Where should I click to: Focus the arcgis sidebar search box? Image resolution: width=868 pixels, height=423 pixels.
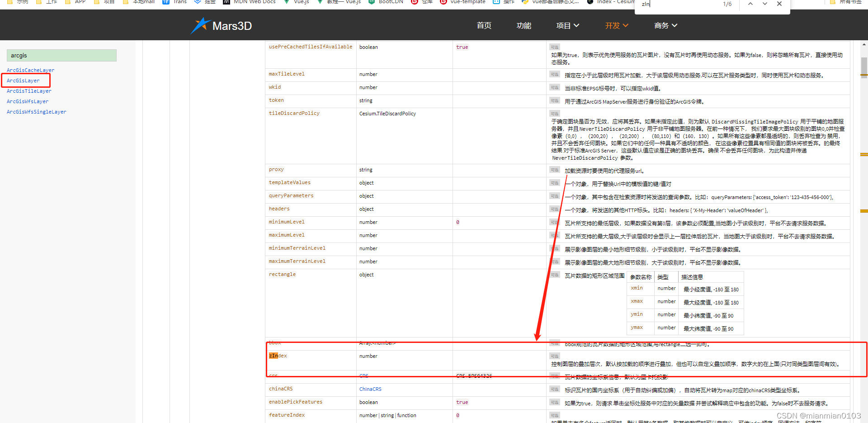point(61,55)
